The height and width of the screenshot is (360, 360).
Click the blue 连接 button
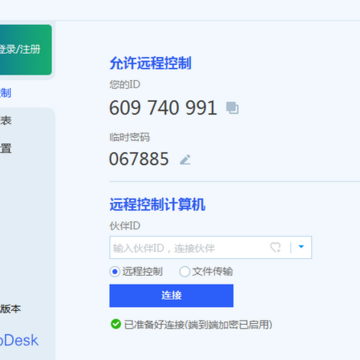pos(171,295)
